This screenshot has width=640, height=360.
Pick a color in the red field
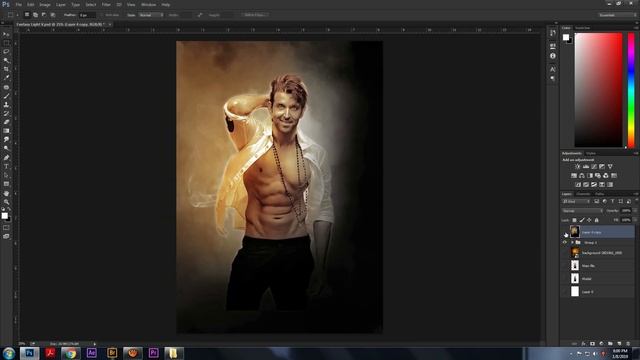(x=598, y=90)
